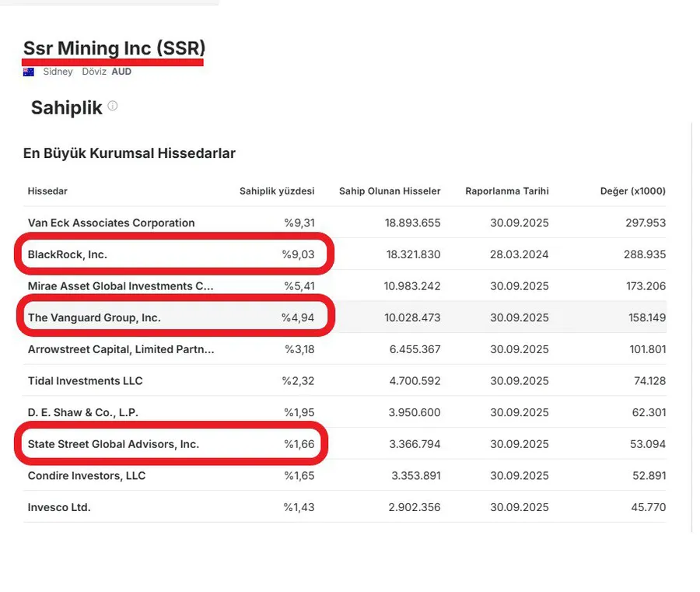
Task: Open the Ssr Mining Inc (SSR) title
Action: tap(114, 48)
